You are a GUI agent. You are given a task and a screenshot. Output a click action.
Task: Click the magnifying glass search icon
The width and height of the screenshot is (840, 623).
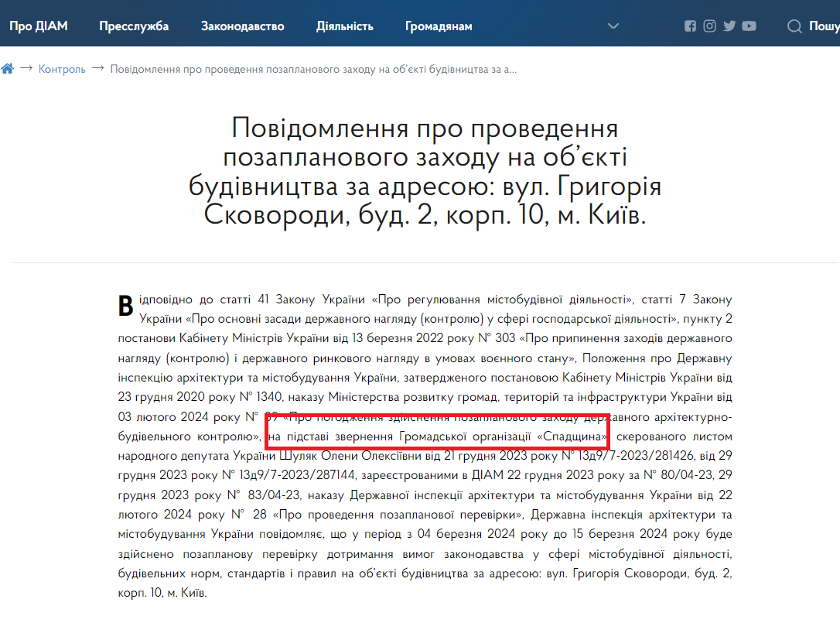794,26
